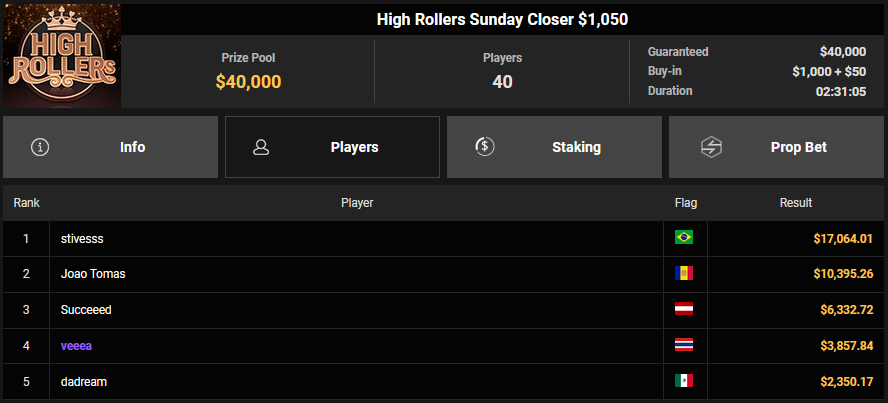The height and width of the screenshot is (403, 888).
Task: Click the Austria flag beside Succeeed
Action: (684, 310)
